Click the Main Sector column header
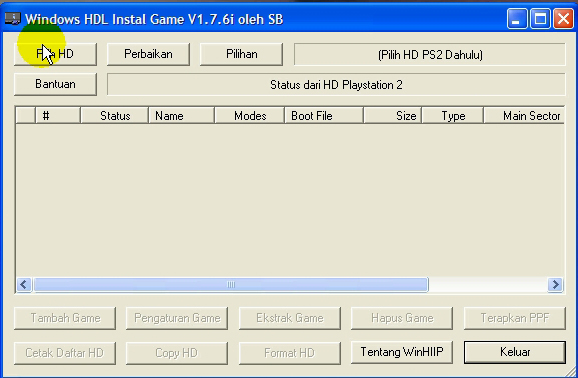Viewport: 578px width, 378px height. (524, 116)
